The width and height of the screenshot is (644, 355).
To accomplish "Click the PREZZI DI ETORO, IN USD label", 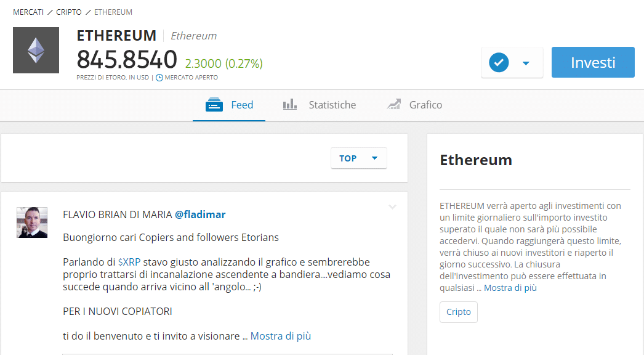I will (113, 77).
